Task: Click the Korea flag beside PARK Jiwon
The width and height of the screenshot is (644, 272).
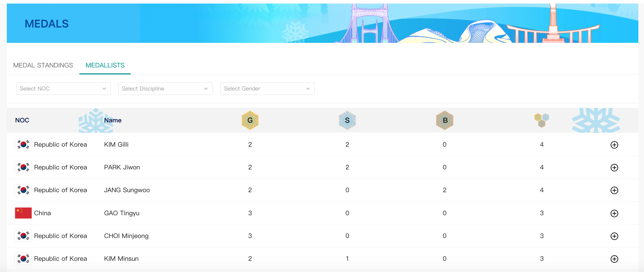Action: click(x=23, y=167)
